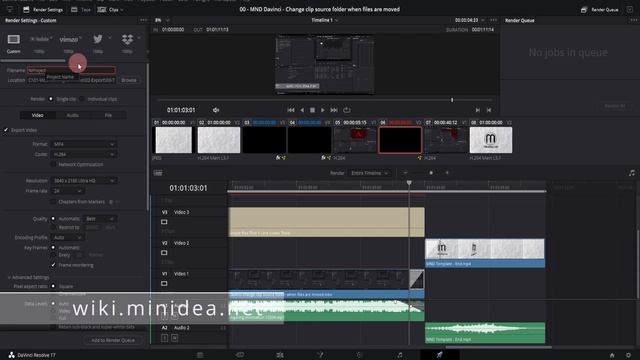The image size is (640, 360).
Task: Open the Resolution dropdown
Action: coord(83,180)
